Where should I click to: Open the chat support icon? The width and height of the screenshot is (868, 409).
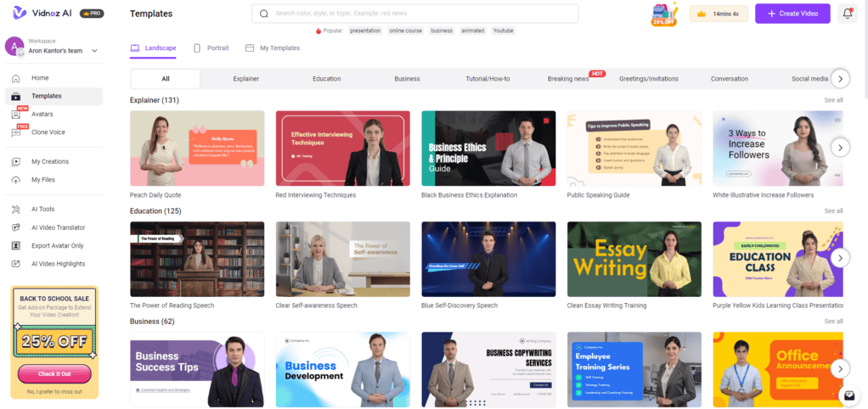click(x=848, y=395)
